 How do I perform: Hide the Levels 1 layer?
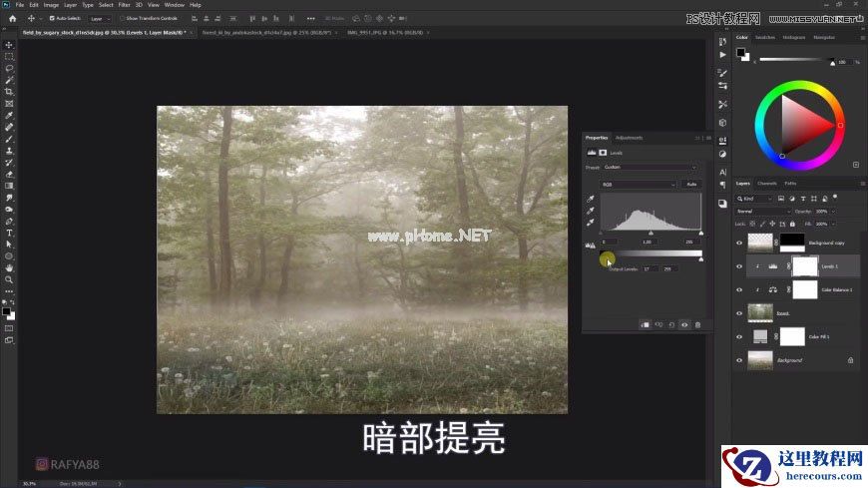tap(739, 266)
